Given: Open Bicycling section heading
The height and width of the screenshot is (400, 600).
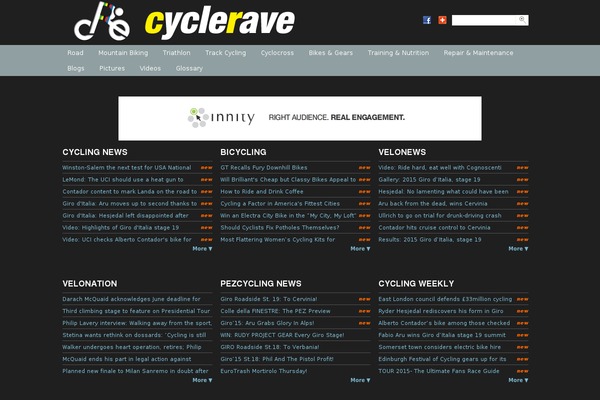Looking at the screenshot, I should click(x=243, y=152).
